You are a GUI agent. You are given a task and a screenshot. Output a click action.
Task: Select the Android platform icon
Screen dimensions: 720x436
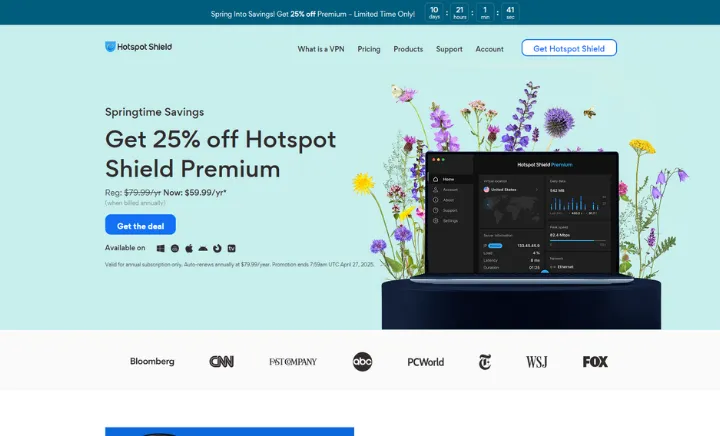tap(203, 248)
